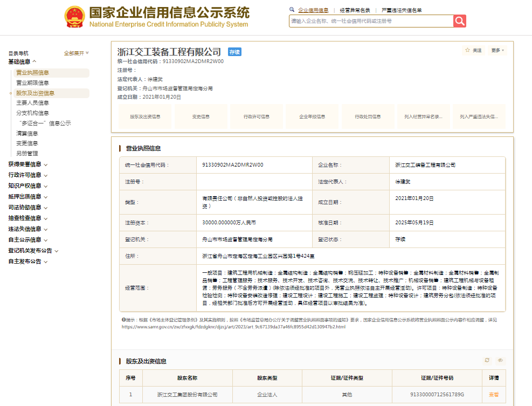The height and width of the screenshot is (406, 532).
Task: Switch to 严重违法失信名单 search tab
Action: (401, 10)
